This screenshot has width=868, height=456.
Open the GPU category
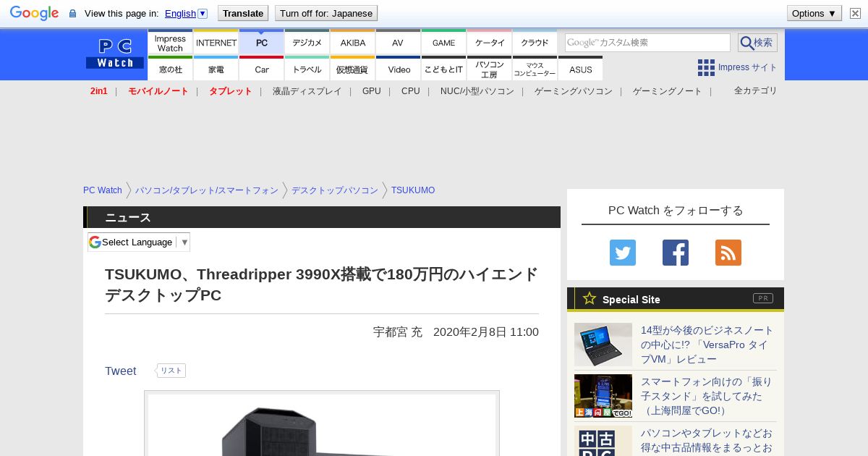coord(372,91)
